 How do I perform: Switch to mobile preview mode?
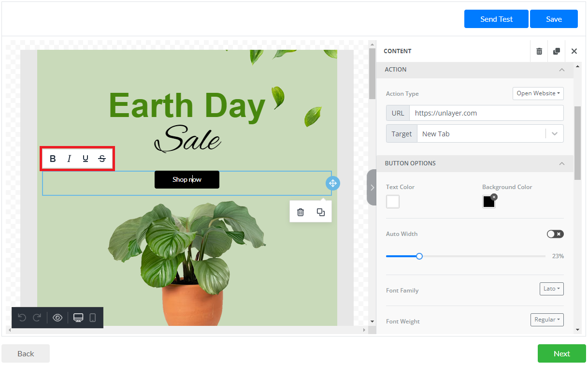click(x=93, y=318)
